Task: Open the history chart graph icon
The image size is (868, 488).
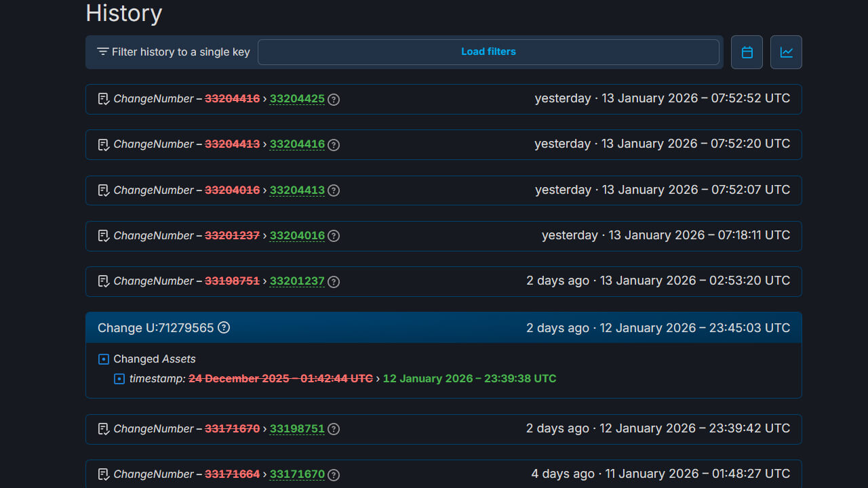Action: click(x=786, y=52)
